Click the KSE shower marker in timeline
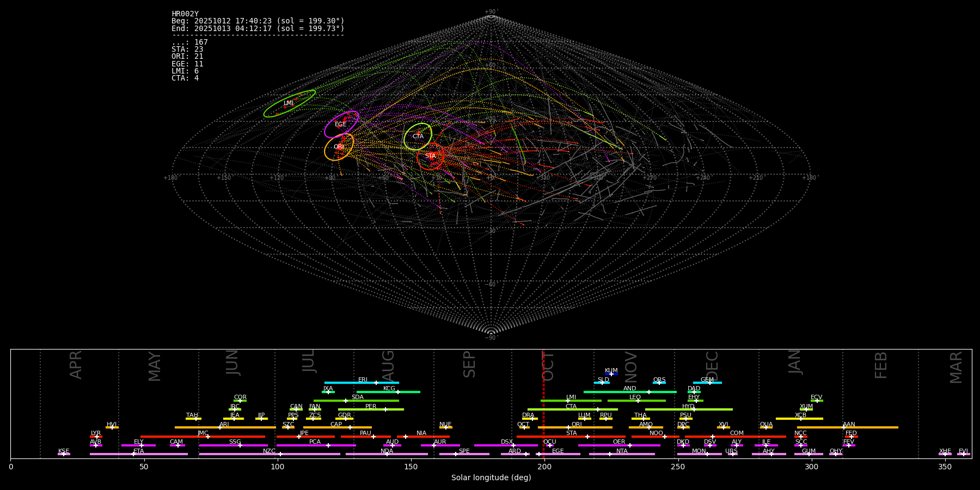This screenshot has width=980, height=490. pos(64,454)
